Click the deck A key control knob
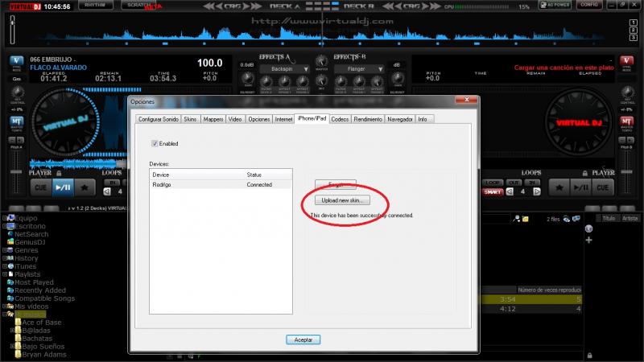Viewport: 644px width, 362px height. (x=17, y=92)
